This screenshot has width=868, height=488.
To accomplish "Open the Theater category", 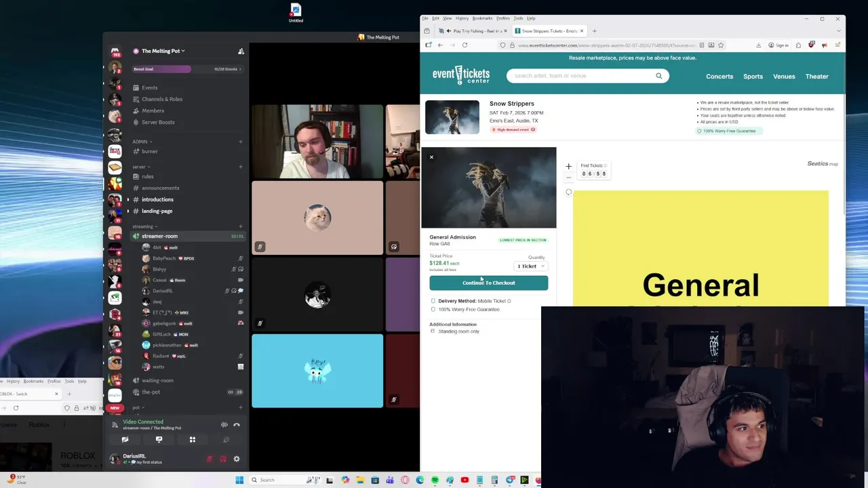I will pos(816,77).
